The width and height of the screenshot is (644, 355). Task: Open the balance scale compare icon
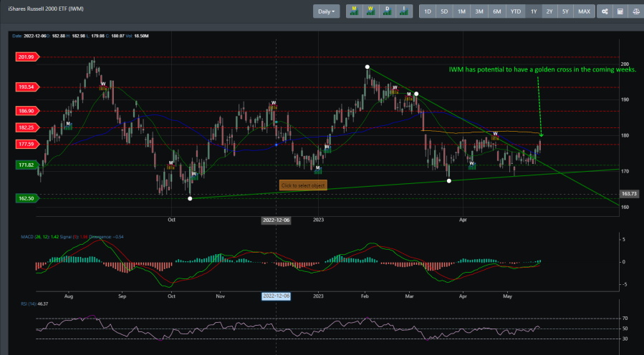636,11
